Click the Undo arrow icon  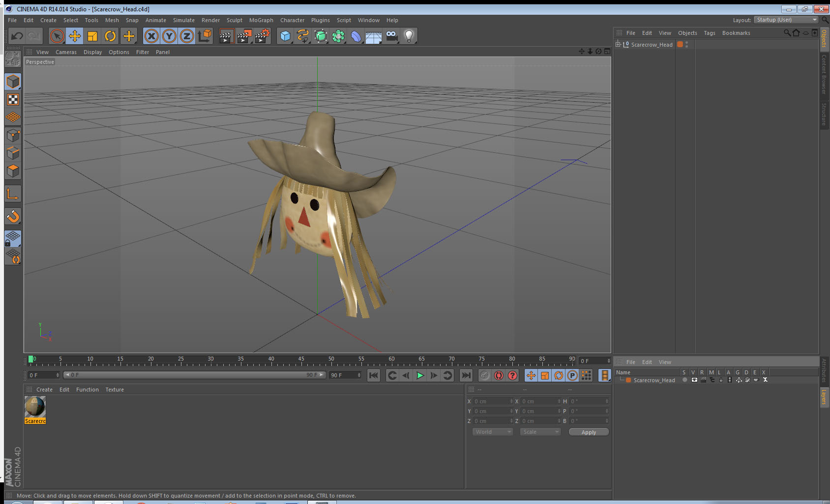point(17,36)
